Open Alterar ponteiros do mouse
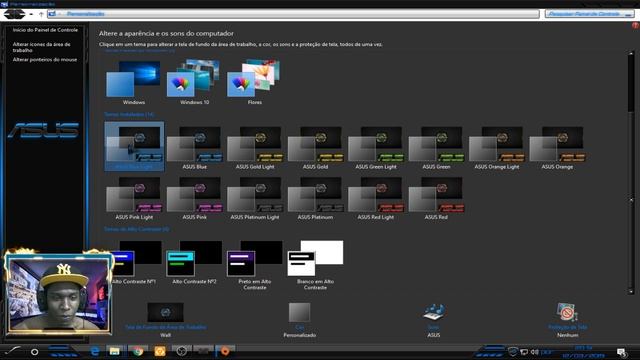Viewport: 640px width, 360px height. pyautogui.click(x=44, y=60)
